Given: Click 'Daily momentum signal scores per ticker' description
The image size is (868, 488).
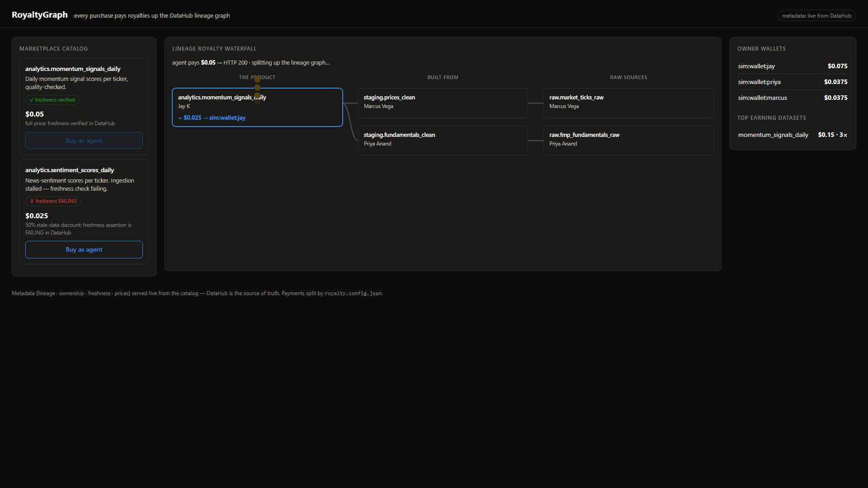Looking at the screenshot, I should point(77,83).
